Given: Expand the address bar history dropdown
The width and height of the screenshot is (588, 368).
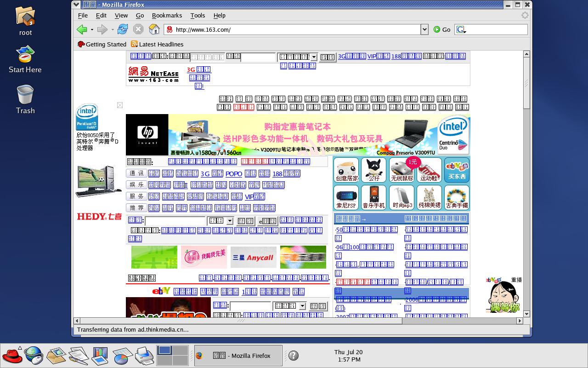Looking at the screenshot, I should (x=424, y=29).
